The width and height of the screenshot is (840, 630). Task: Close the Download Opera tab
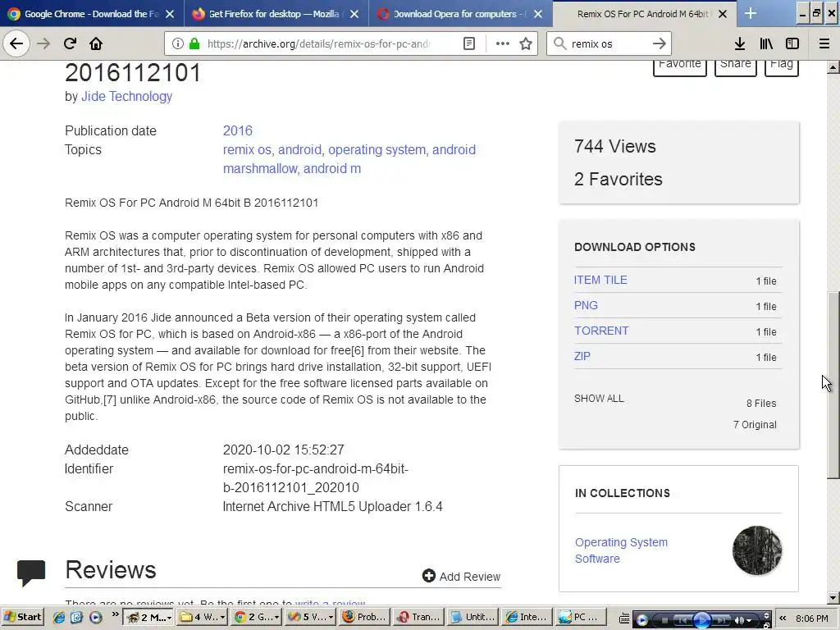pos(538,14)
